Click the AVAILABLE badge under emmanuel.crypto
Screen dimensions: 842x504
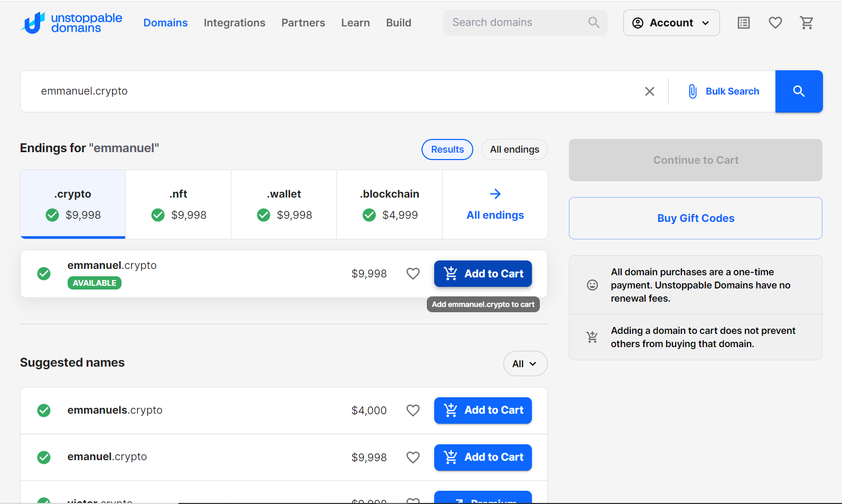(x=95, y=283)
